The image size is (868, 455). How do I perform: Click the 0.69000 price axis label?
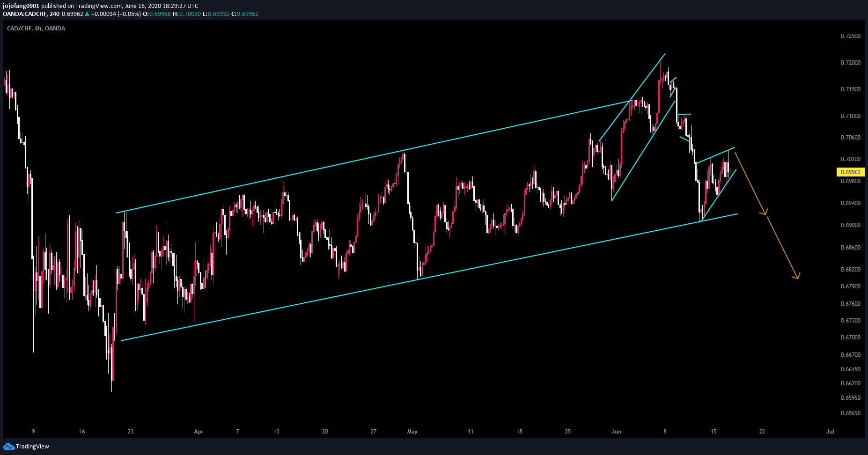pyautogui.click(x=850, y=225)
